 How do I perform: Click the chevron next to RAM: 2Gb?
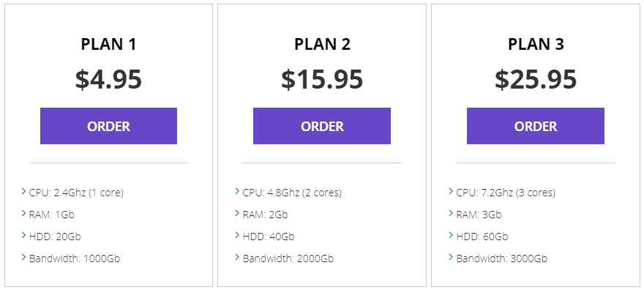click(x=237, y=213)
